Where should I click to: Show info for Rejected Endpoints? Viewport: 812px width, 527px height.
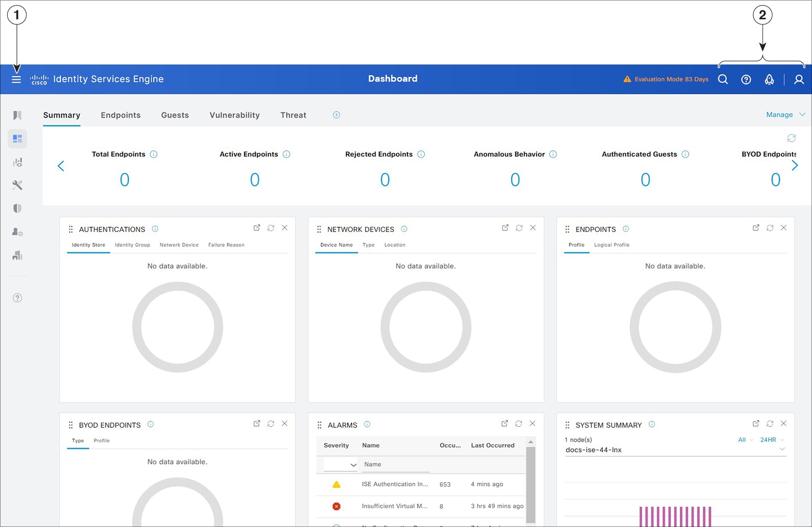(421, 154)
